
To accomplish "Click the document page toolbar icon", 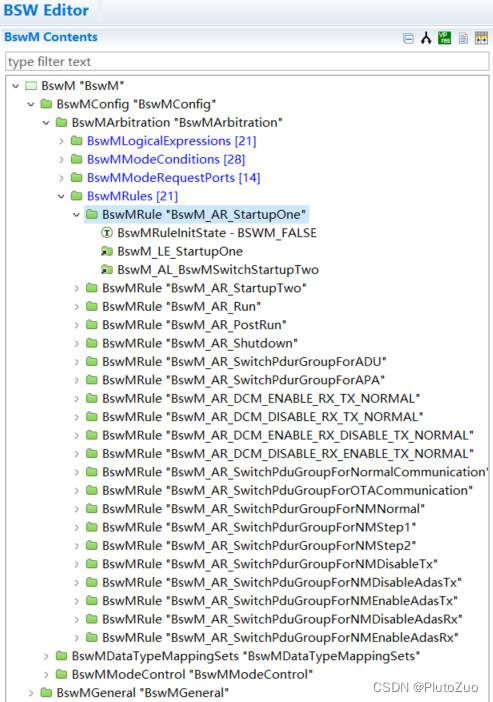I will coord(463,39).
